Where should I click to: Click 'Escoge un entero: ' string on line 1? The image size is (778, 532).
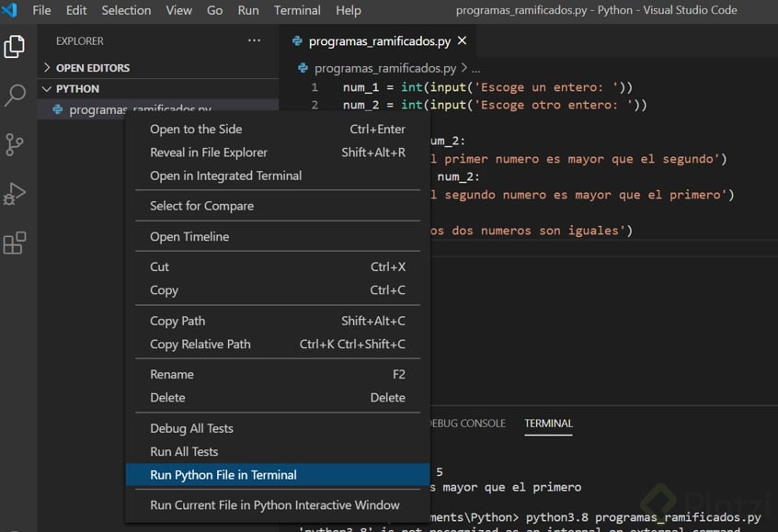545,87
